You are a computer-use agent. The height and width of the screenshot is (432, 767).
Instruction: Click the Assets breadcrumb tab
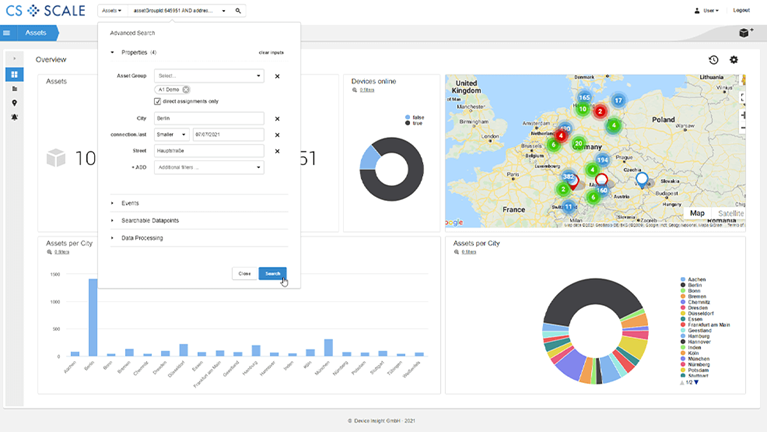36,33
